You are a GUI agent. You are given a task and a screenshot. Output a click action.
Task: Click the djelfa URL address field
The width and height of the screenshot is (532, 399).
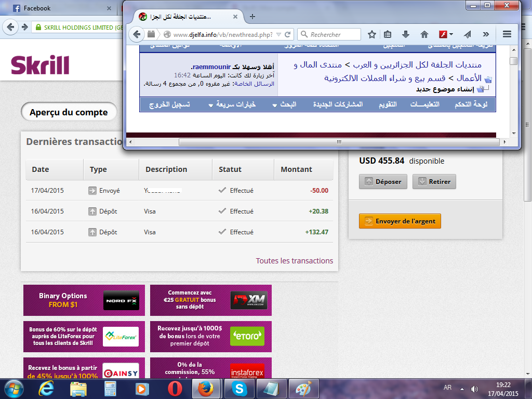pos(222,35)
